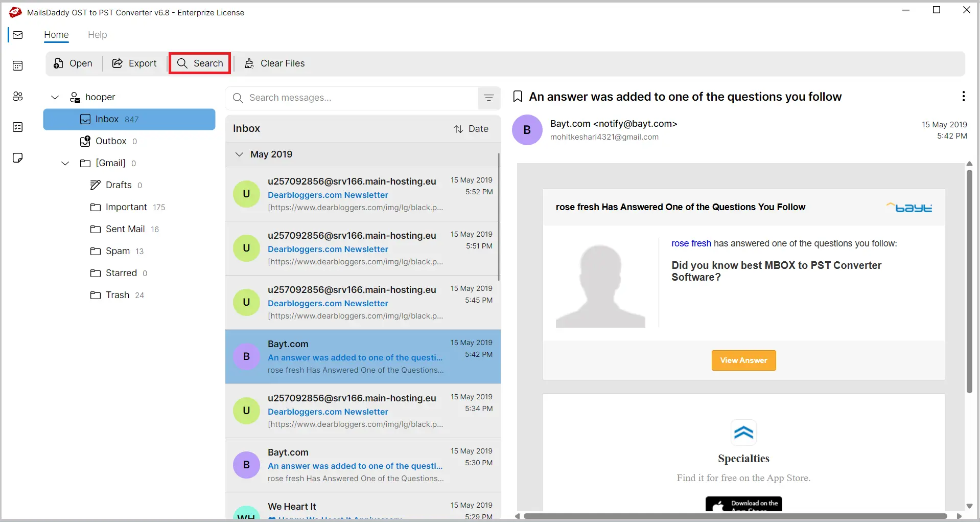The height and width of the screenshot is (522, 980).
Task: Collapse the May 2019 message group
Action: coord(239,154)
